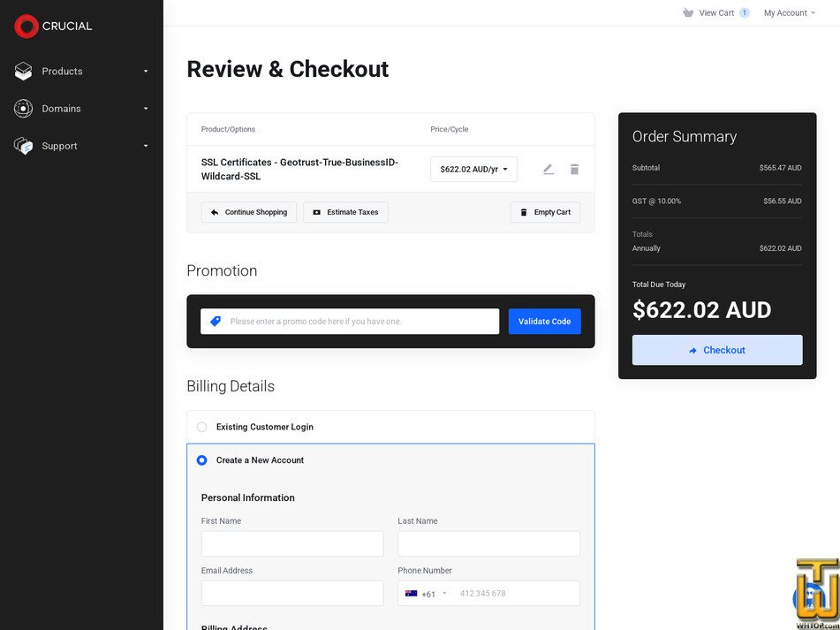Click the Products box icon in sidebar
Image resolution: width=840 pixels, height=630 pixels.
(x=23, y=72)
